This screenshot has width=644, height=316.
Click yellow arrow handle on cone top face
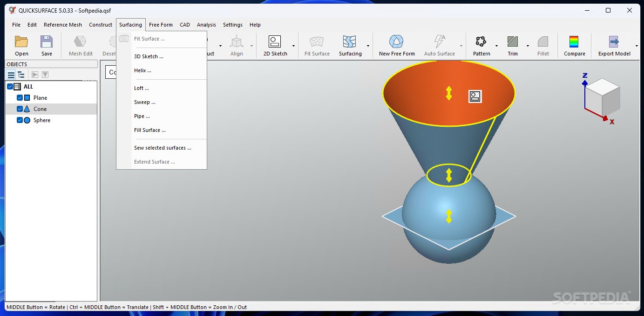point(449,93)
